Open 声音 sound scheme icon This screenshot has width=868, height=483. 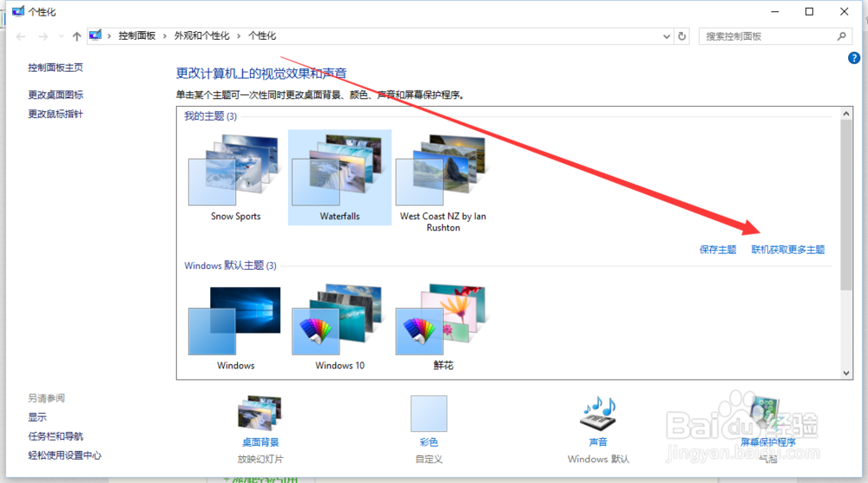click(598, 414)
